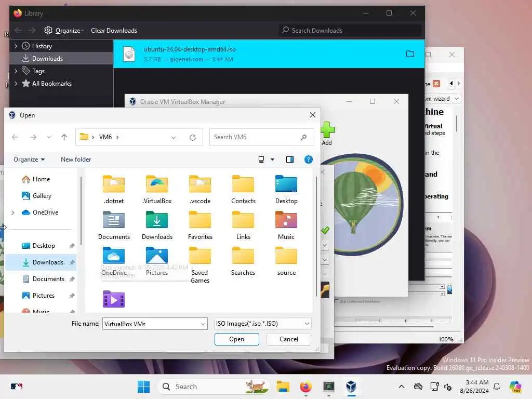
Task: Expand the History tree item in Library
Action: point(16,46)
